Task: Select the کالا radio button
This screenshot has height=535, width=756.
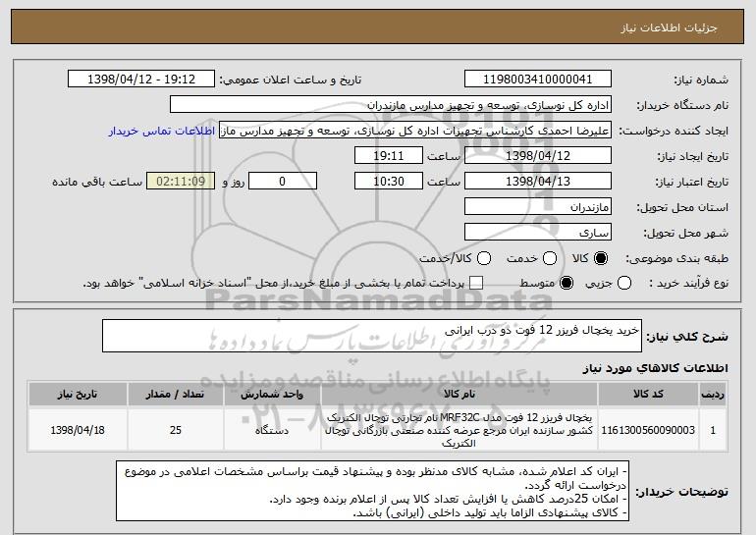Action: pos(601,258)
